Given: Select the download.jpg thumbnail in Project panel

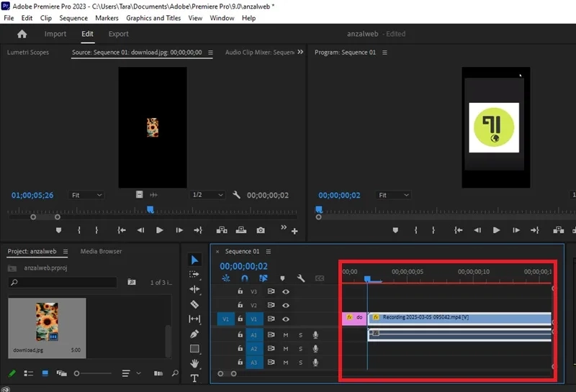Looking at the screenshot, I should point(47,328).
